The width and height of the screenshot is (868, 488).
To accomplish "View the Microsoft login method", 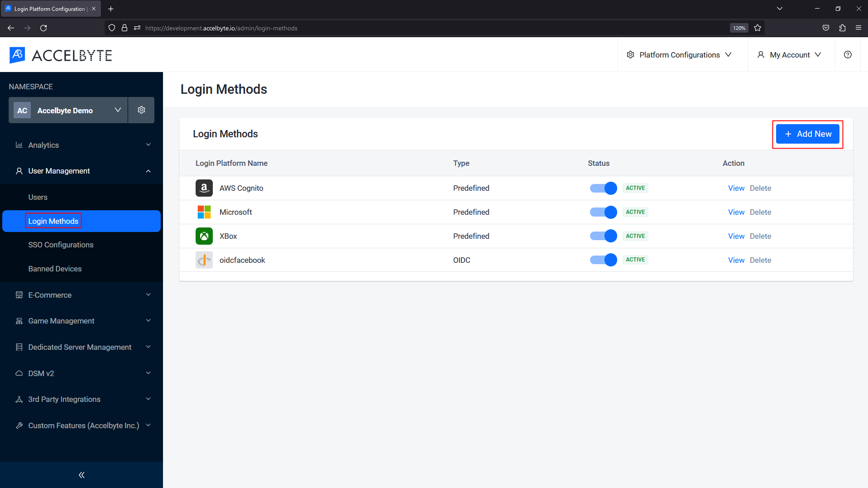I will click(x=736, y=212).
